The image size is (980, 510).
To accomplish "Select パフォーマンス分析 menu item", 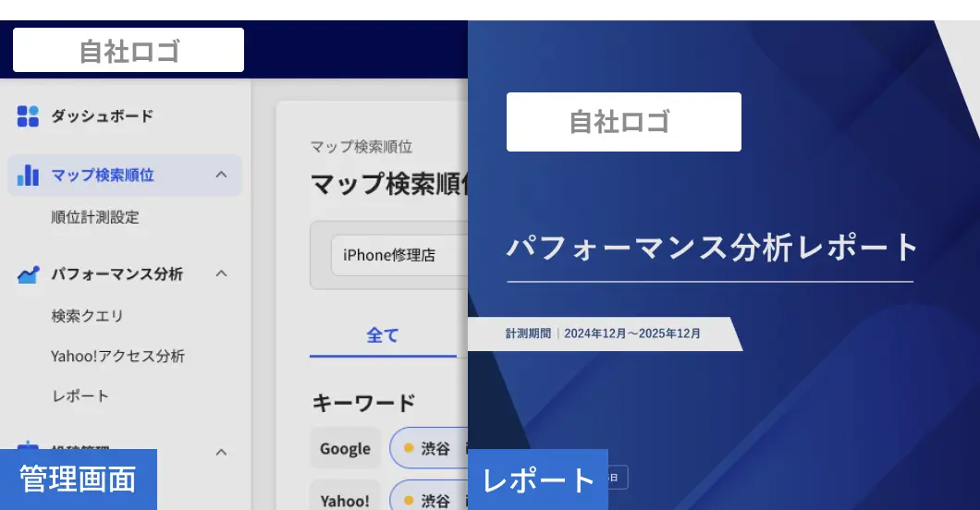I will (116, 274).
